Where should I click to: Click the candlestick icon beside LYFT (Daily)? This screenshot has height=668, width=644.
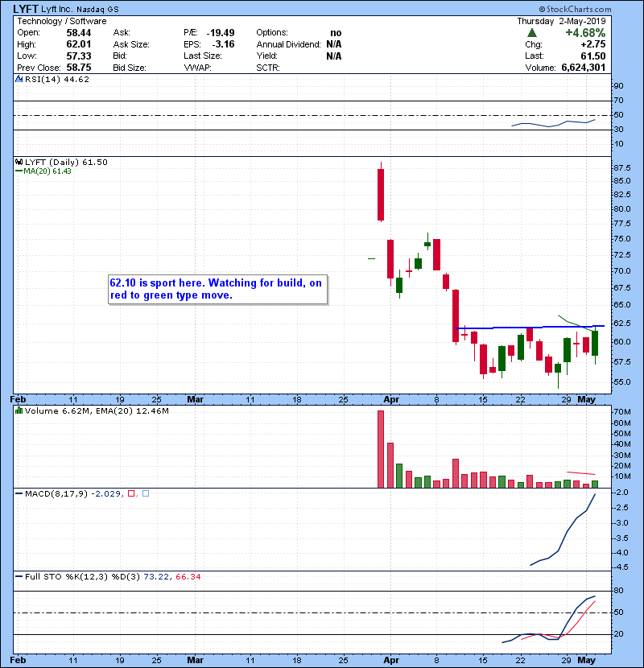[19, 162]
